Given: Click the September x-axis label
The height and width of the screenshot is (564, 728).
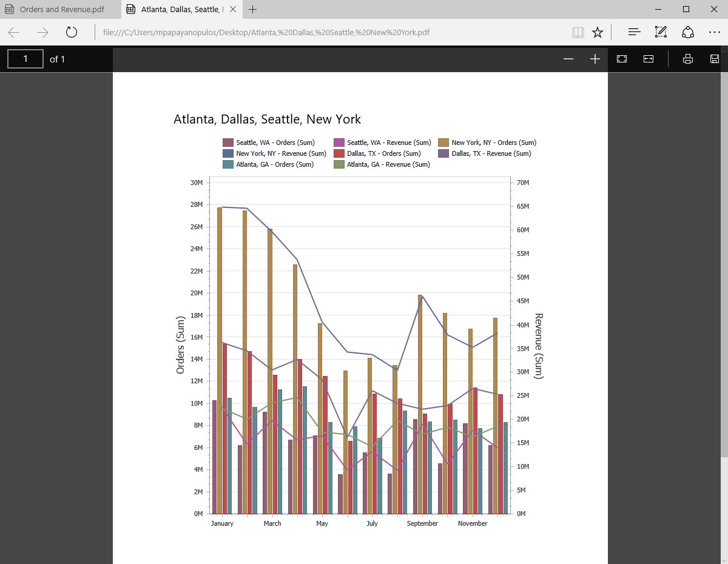Looking at the screenshot, I should click(x=422, y=523).
